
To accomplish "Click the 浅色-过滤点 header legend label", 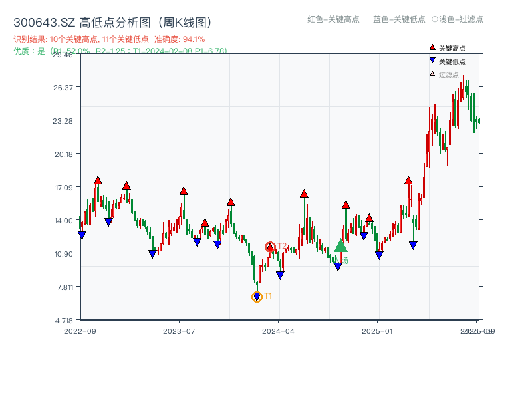I will (x=458, y=19).
